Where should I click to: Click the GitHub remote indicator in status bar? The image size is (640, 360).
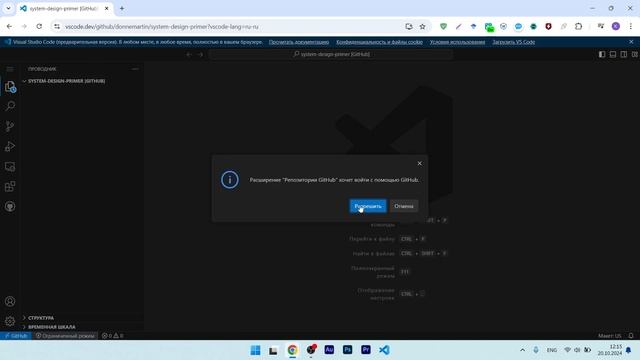pyautogui.click(x=16, y=336)
